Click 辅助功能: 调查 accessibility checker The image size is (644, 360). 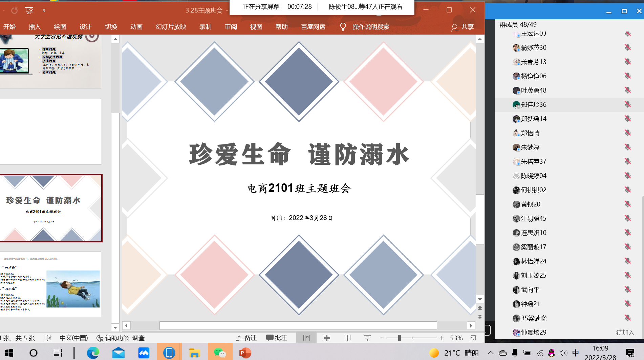(121, 338)
